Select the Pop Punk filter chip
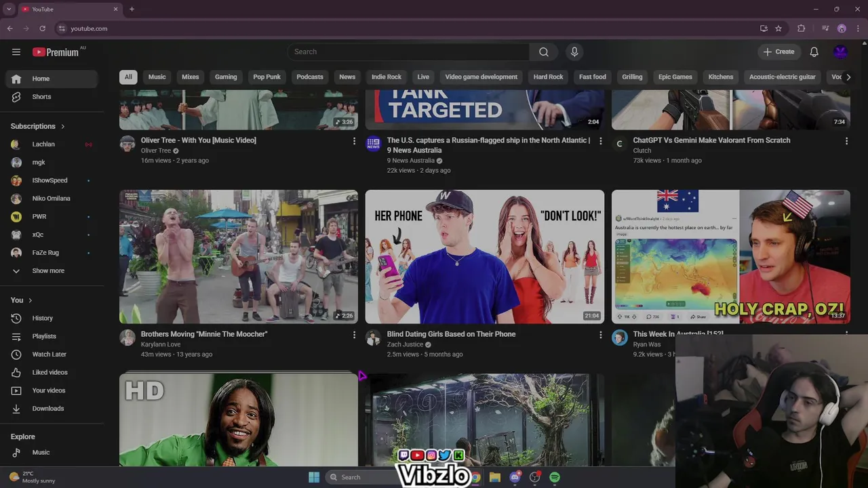The image size is (868, 488). coord(267,77)
